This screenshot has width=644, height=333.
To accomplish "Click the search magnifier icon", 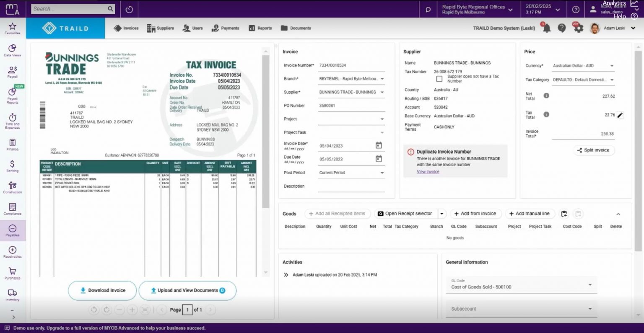I will coord(110,9).
